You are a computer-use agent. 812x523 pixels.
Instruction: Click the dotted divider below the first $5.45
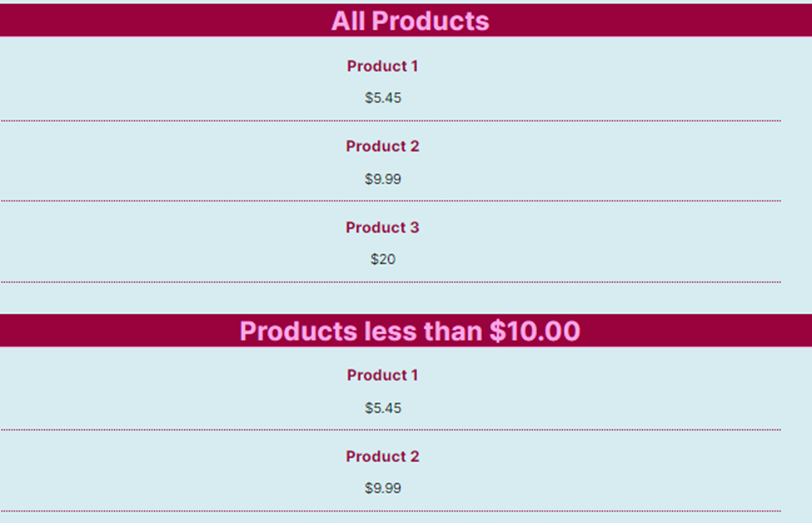390,121
